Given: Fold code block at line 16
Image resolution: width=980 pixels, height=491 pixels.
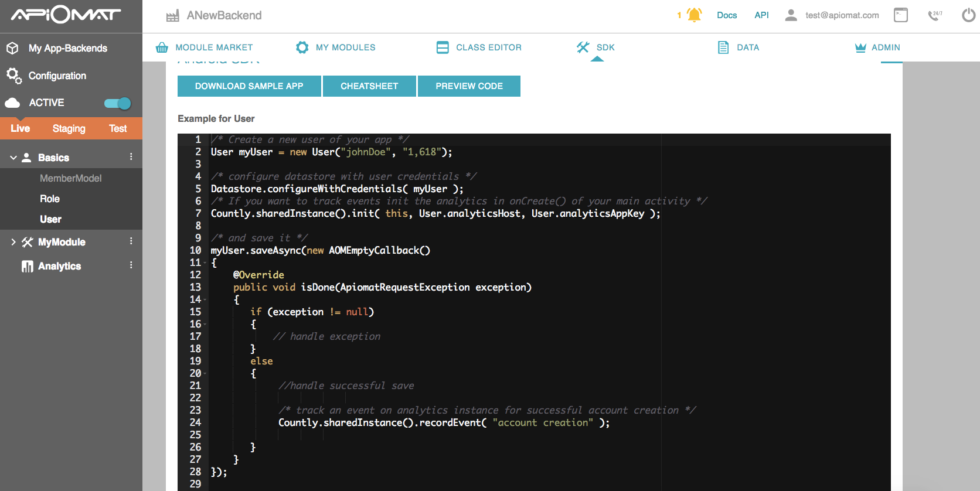Looking at the screenshot, I should click(x=205, y=325).
